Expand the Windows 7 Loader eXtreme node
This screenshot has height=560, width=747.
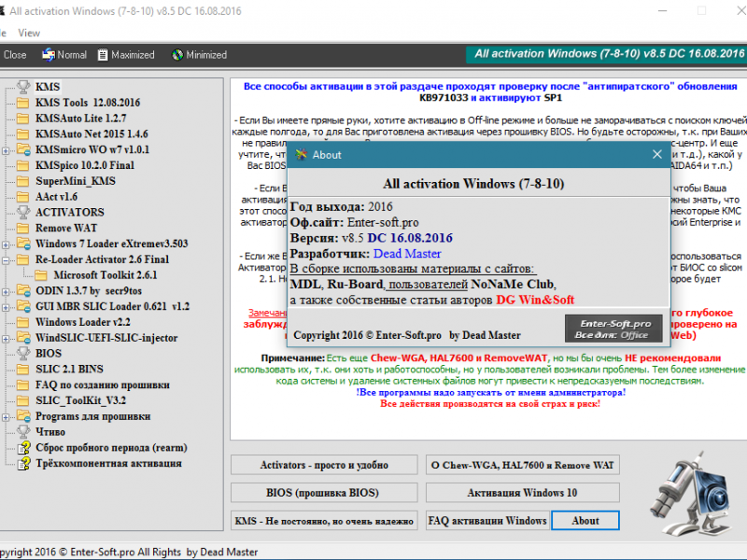6,245
